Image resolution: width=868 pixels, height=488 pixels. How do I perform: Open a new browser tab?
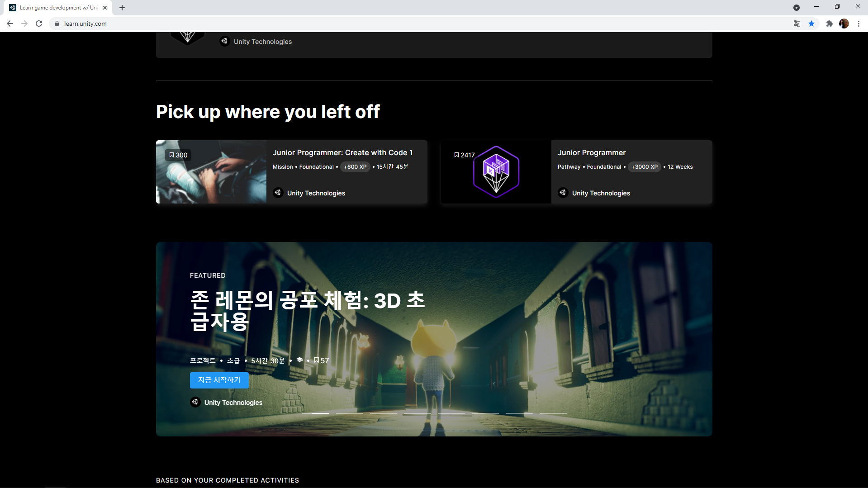122,8
